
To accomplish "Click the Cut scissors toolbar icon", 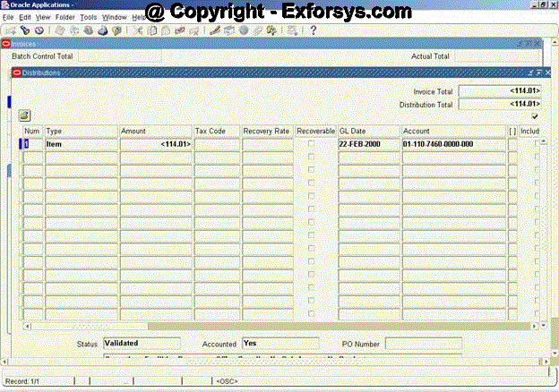I will tap(138, 30).
